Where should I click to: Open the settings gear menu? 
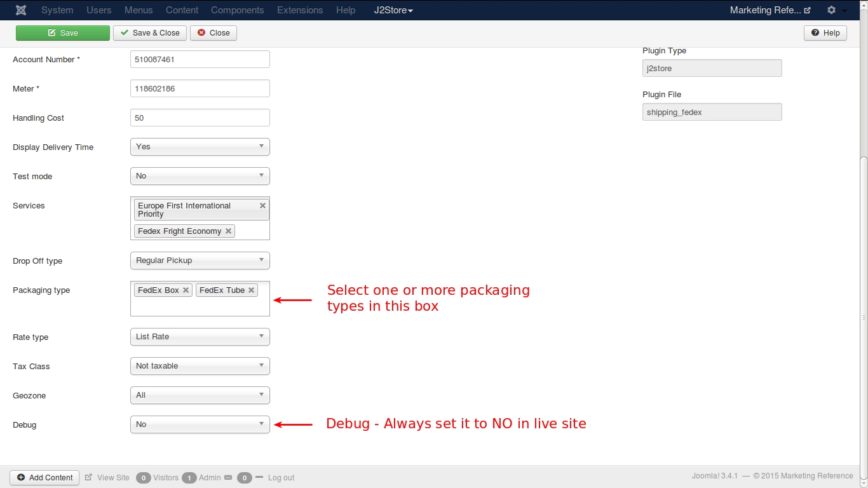coord(832,10)
